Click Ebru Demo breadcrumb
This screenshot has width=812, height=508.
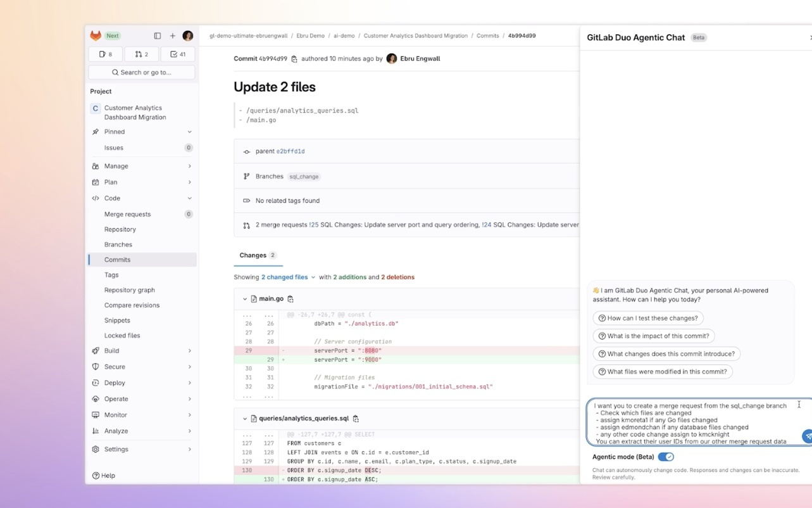pyautogui.click(x=311, y=36)
